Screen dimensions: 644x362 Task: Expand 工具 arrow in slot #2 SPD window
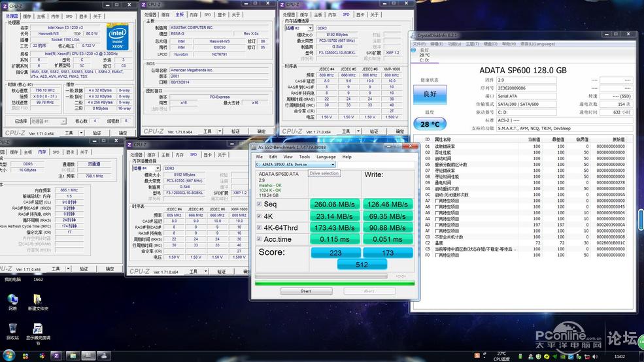pyautogui.click(x=358, y=131)
